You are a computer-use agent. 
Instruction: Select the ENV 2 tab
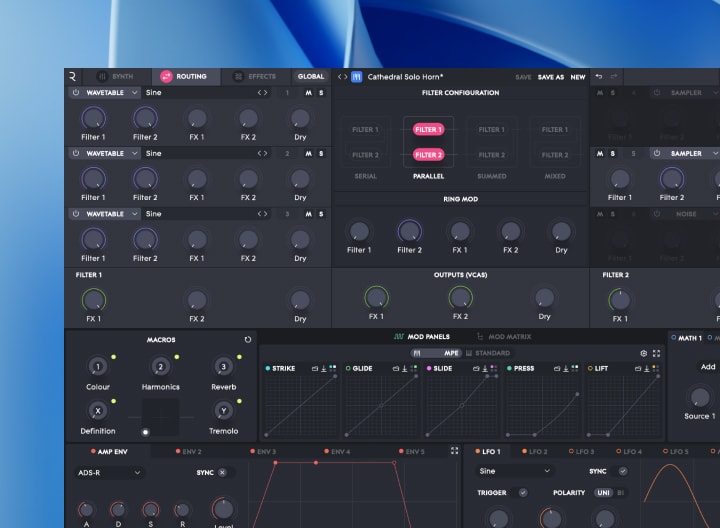tap(188, 452)
